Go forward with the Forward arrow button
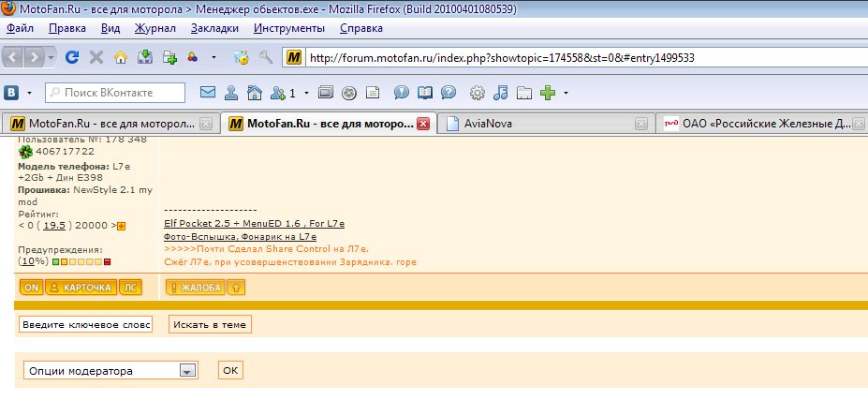The image size is (868, 415). [x=35, y=57]
